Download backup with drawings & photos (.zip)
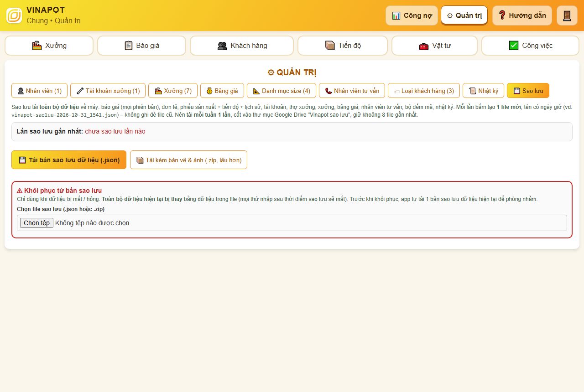 click(188, 160)
